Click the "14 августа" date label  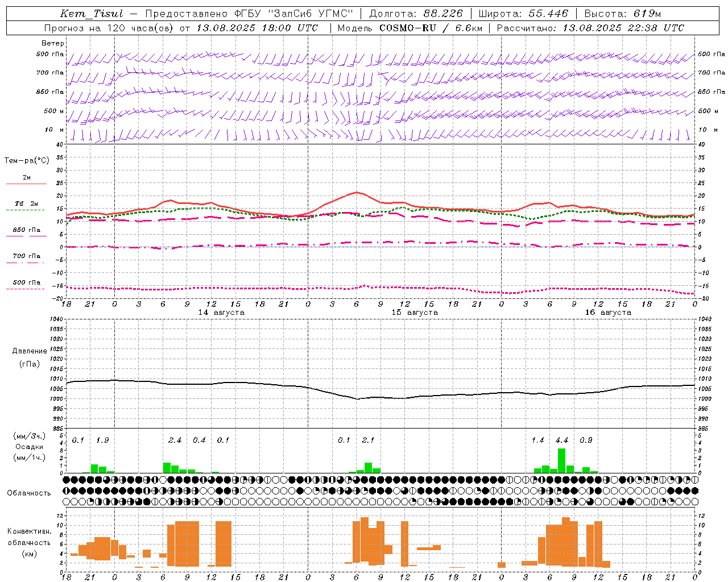point(221,313)
